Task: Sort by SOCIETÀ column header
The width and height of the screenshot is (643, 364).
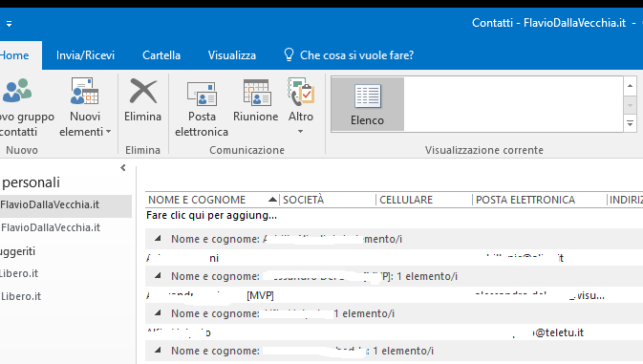Action: (x=328, y=200)
